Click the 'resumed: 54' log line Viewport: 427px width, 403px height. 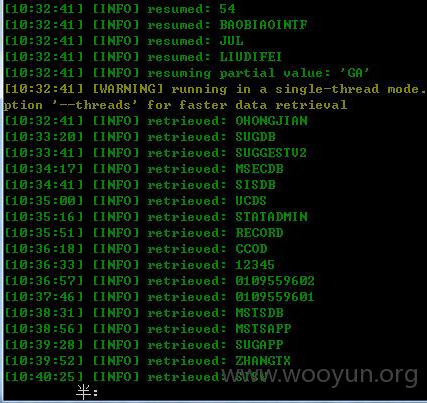click(x=120, y=9)
